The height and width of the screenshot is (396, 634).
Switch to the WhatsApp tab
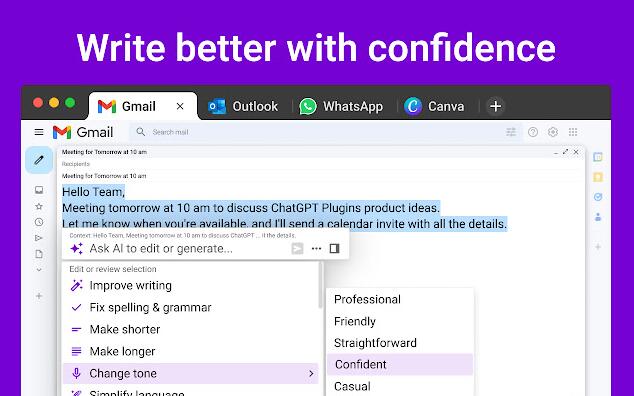(342, 106)
